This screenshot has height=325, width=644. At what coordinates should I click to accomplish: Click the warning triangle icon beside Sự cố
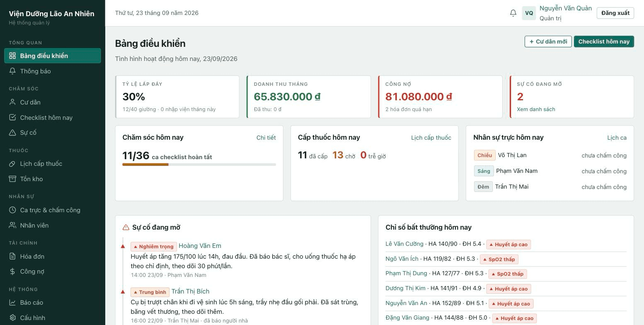[12, 133]
